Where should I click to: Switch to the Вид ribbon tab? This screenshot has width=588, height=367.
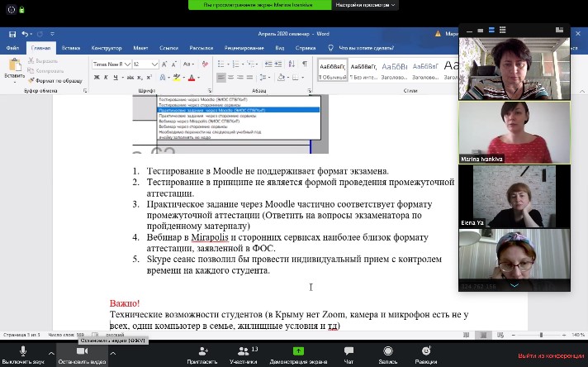point(280,48)
